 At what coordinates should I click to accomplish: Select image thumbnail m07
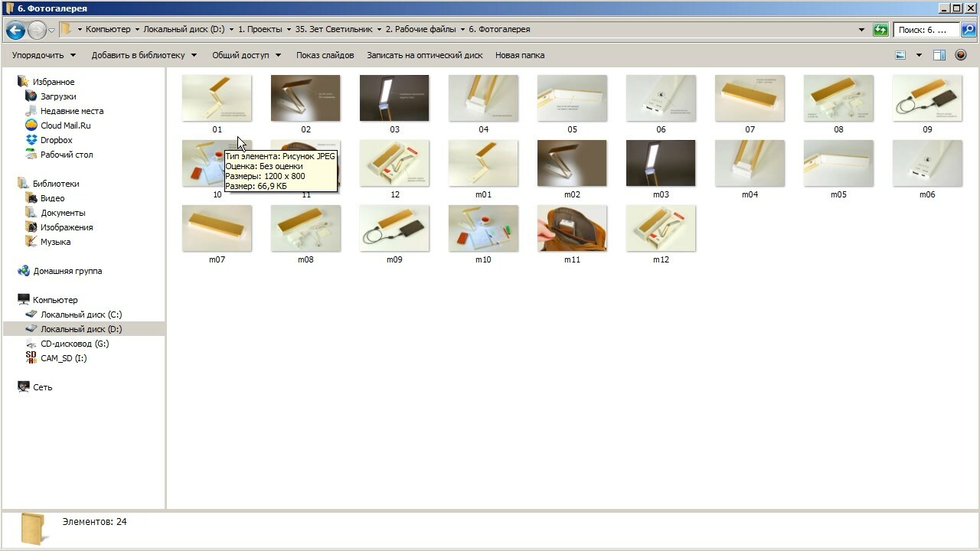[217, 228]
